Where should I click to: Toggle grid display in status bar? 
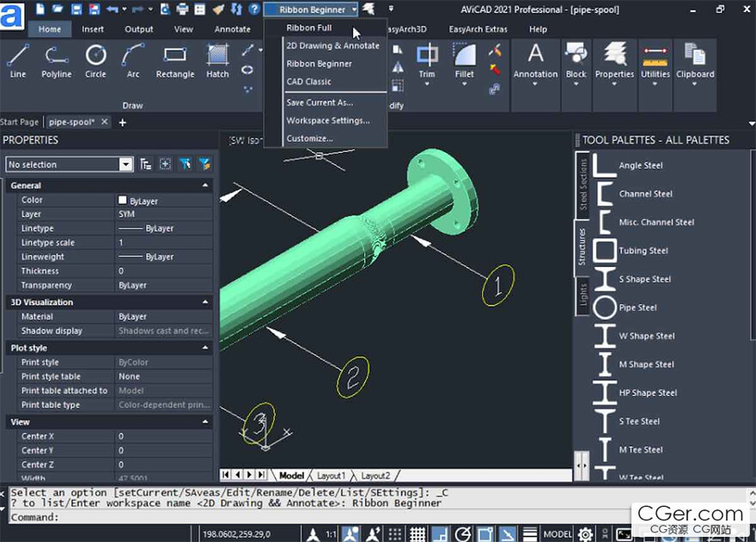pyautogui.click(x=418, y=534)
